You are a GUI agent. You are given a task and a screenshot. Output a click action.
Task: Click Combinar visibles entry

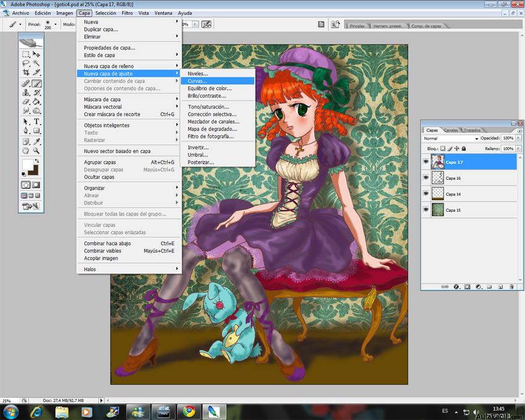(x=129, y=251)
